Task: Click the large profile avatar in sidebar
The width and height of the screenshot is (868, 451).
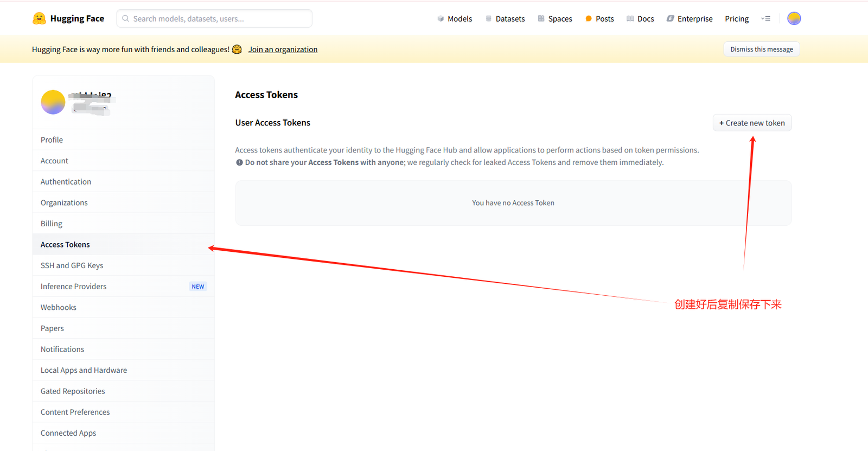Action: [x=53, y=102]
